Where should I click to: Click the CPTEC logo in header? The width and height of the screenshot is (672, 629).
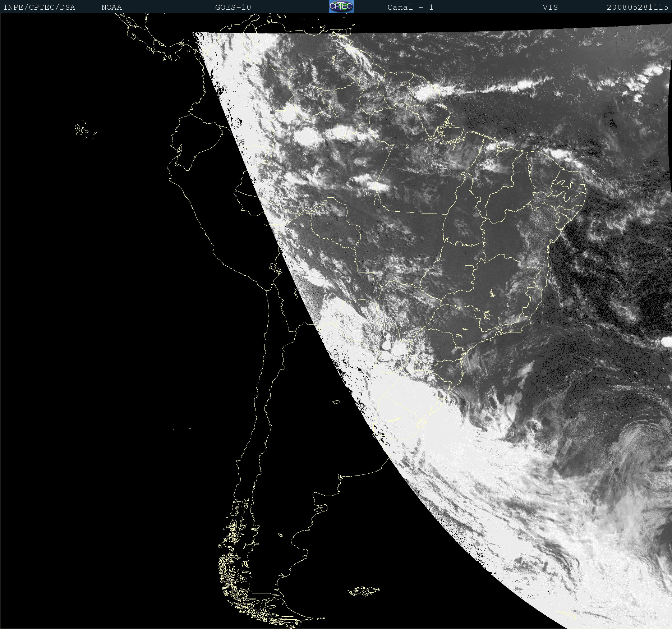click(x=341, y=6)
